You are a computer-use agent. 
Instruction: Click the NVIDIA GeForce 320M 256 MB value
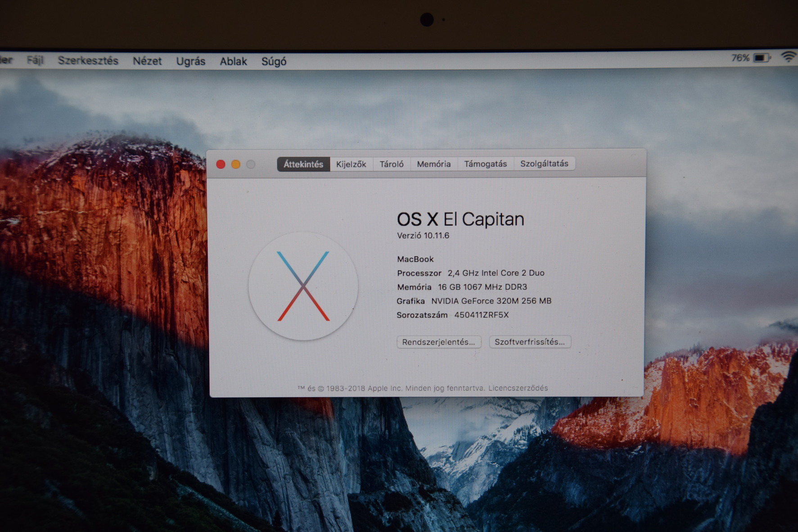coord(491,301)
